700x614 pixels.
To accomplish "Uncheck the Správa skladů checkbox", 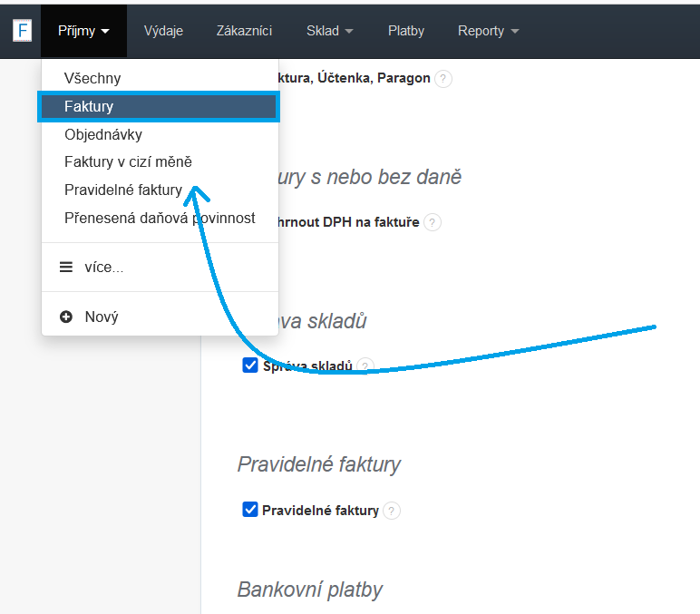I will tap(250, 365).
